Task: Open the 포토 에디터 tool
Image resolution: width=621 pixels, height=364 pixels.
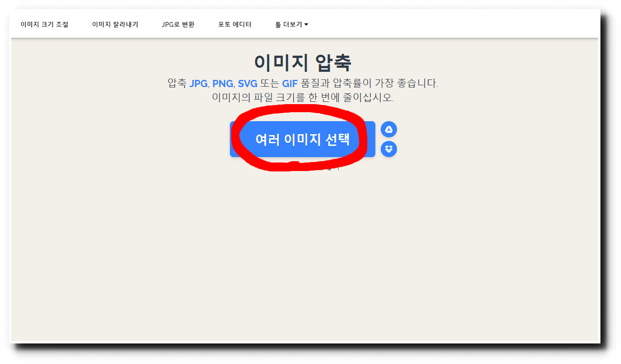Action: [x=235, y=25]
